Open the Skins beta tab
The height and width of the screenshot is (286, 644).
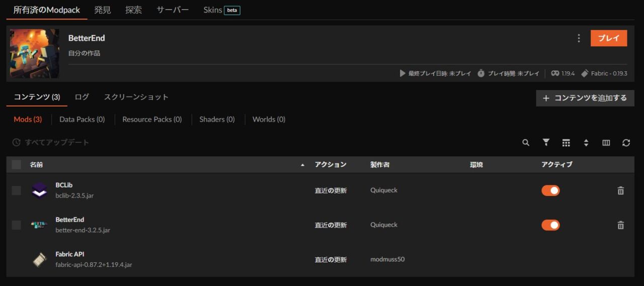pyautogui.click(x=221, y=10)
